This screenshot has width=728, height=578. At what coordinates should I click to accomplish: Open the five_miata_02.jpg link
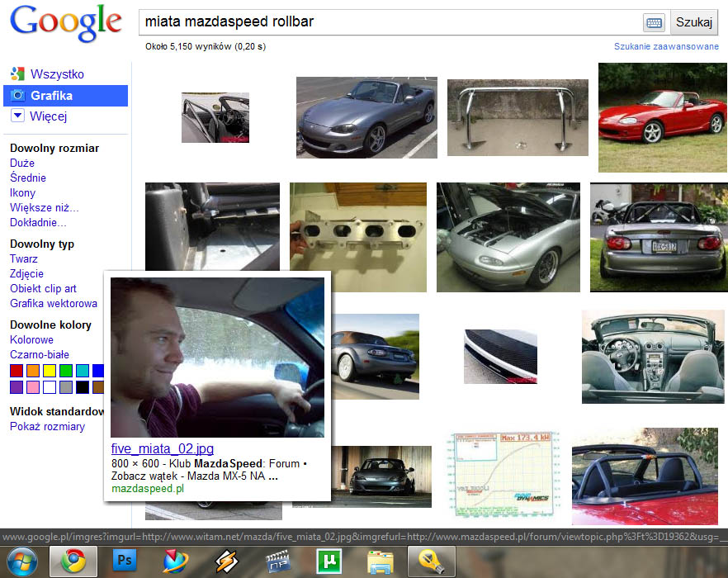(163, 449)
